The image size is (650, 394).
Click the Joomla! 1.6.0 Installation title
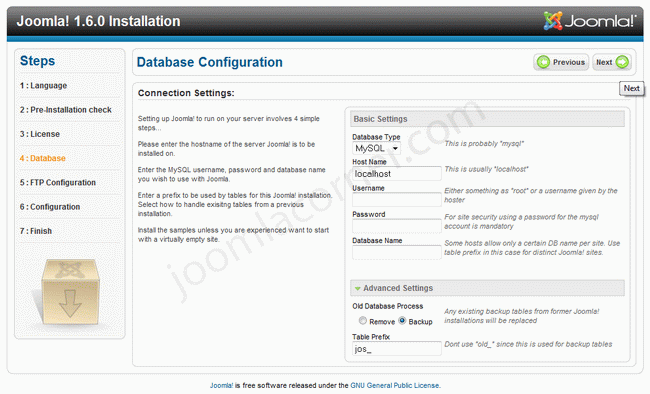[x=98, y=21]
